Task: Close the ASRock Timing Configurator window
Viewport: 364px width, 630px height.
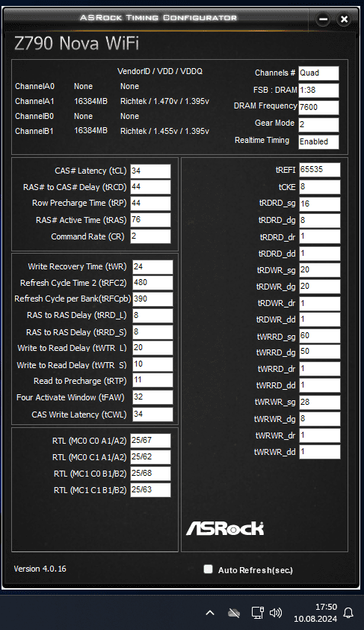Action: 344,19
